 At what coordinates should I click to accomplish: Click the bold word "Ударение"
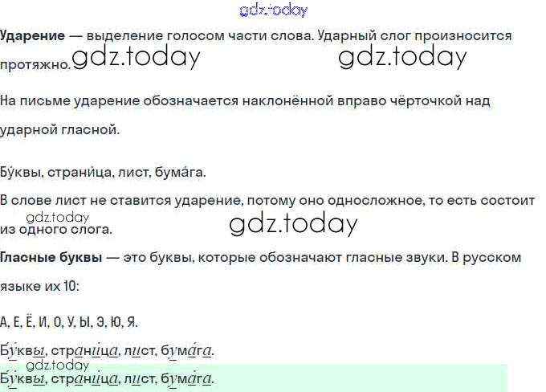click(x=33, y=36)
